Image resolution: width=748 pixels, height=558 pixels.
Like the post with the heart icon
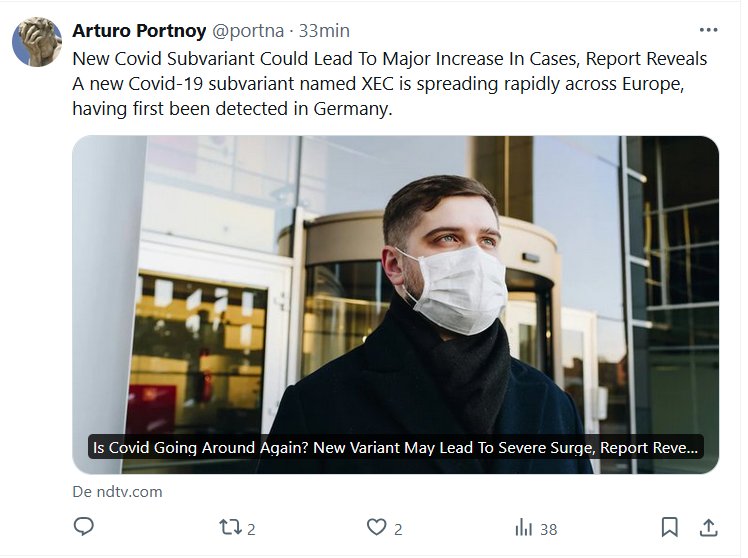tap(376, 527)
